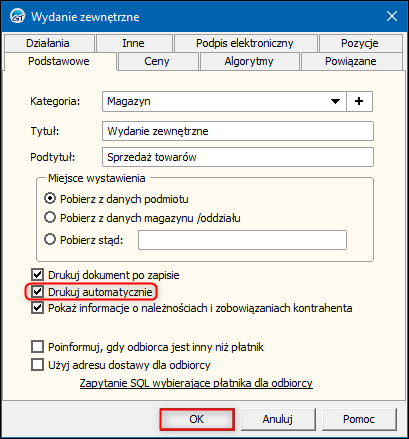The width and height of the screenshot is (409, 439).
Task: Open the Działania tab
Action: pos(48,43)
